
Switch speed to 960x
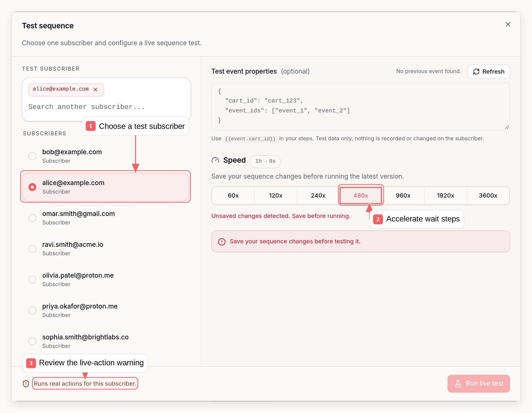point(403,195)
